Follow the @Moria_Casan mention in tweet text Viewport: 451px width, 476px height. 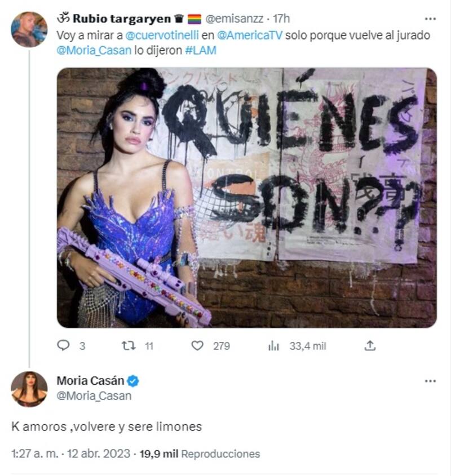(x=94, y=50)
